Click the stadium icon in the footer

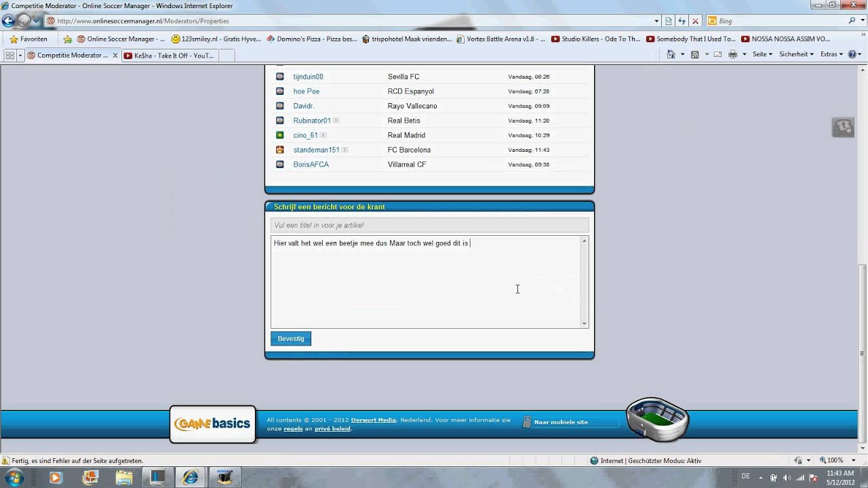(x=656, y=419)
